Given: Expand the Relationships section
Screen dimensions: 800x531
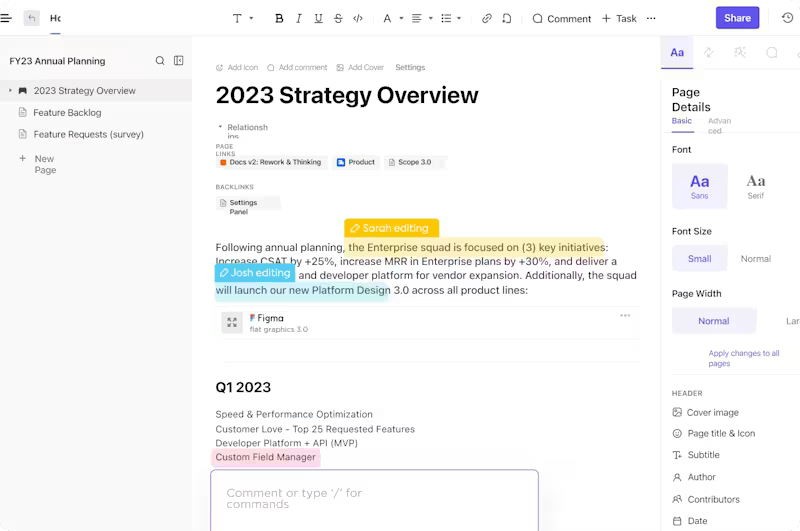Looking at the screenshot, I should [221, 127].
